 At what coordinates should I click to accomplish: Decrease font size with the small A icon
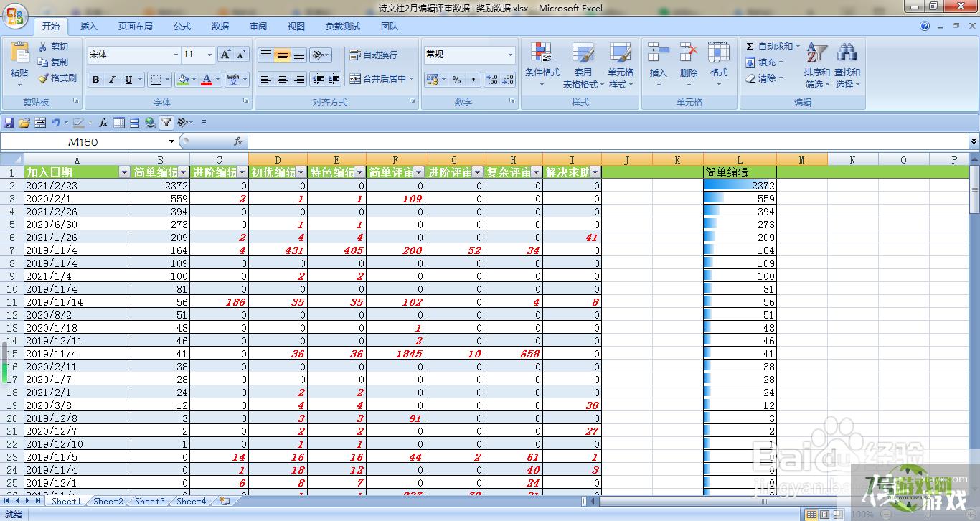241,55
